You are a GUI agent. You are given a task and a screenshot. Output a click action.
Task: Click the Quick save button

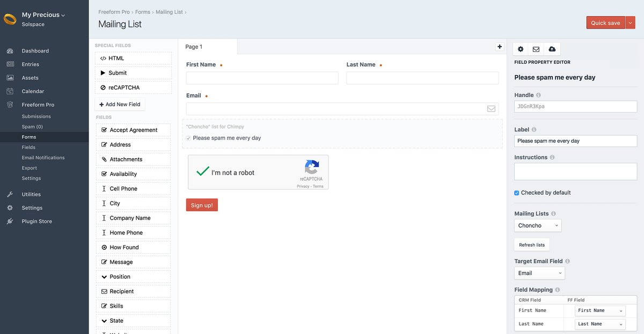click(x=606, y=23)
